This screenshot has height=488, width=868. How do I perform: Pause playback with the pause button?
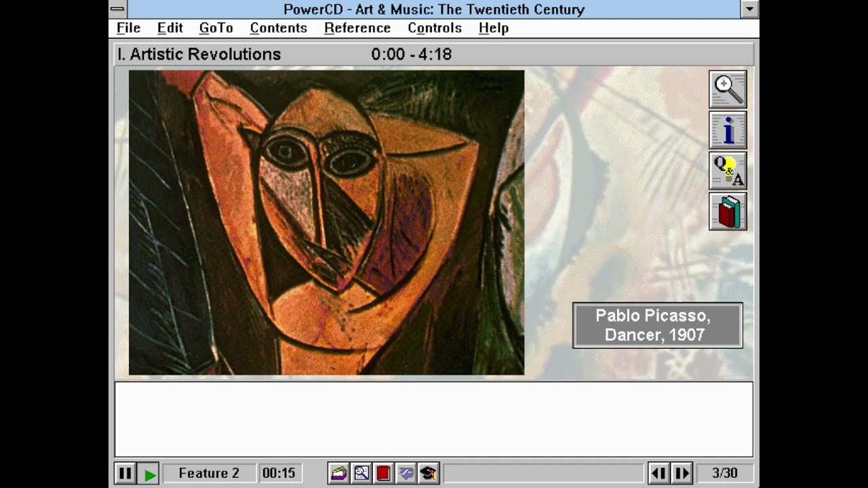click(x=125, y=473)
